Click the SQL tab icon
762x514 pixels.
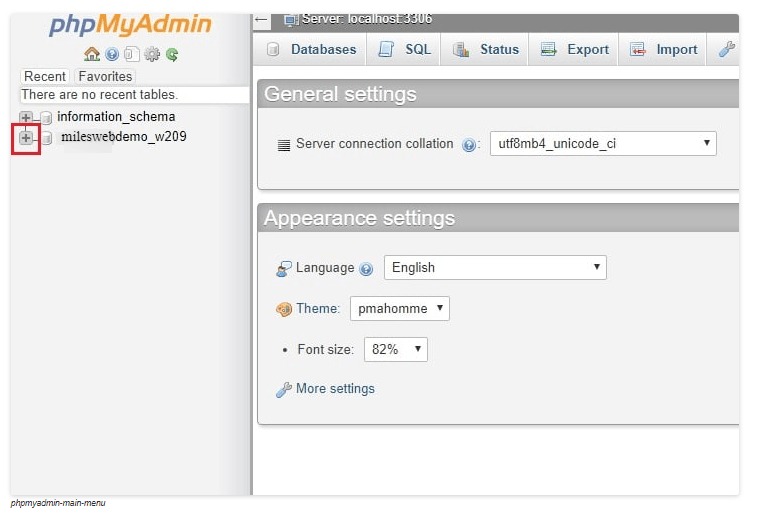pos(386,49)
